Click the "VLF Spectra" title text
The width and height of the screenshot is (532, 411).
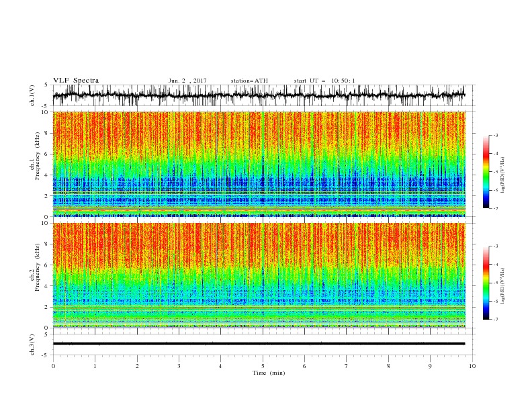pos(76,81)
